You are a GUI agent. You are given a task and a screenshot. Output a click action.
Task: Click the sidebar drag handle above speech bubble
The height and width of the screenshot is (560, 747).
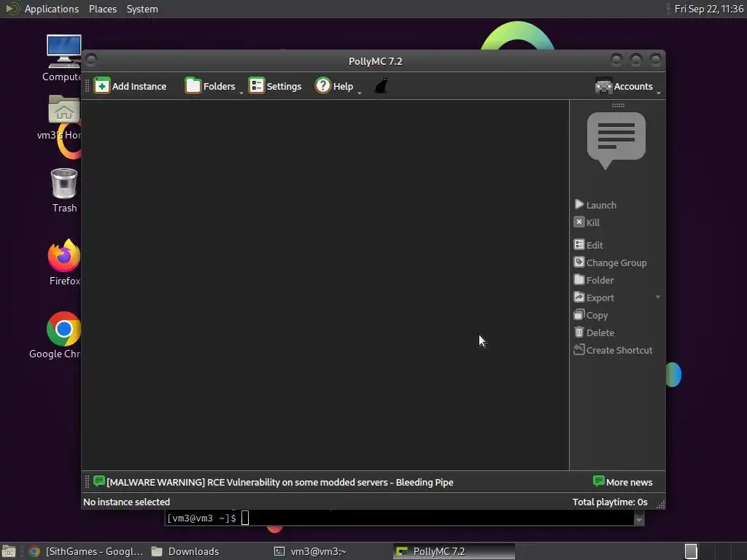(x=618, y=105)
